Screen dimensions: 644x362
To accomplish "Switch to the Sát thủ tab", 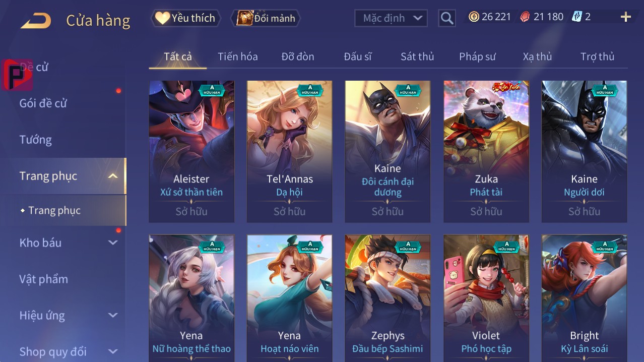I will 417,56.
